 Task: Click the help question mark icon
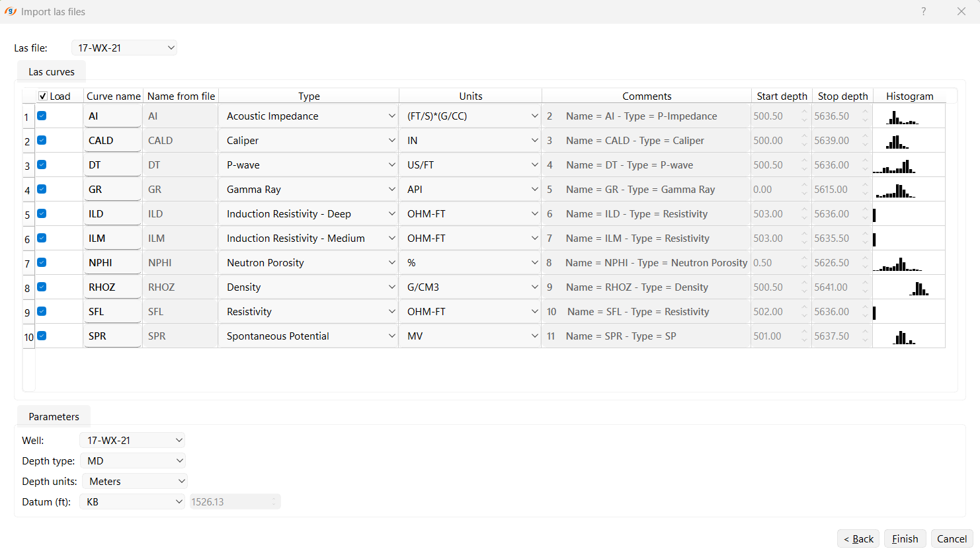(923, 11)
